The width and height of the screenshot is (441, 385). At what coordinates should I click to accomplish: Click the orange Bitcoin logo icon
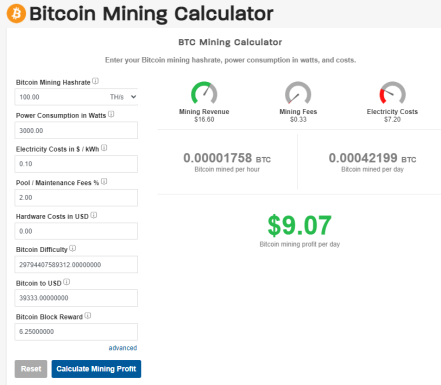pos(16,13)
